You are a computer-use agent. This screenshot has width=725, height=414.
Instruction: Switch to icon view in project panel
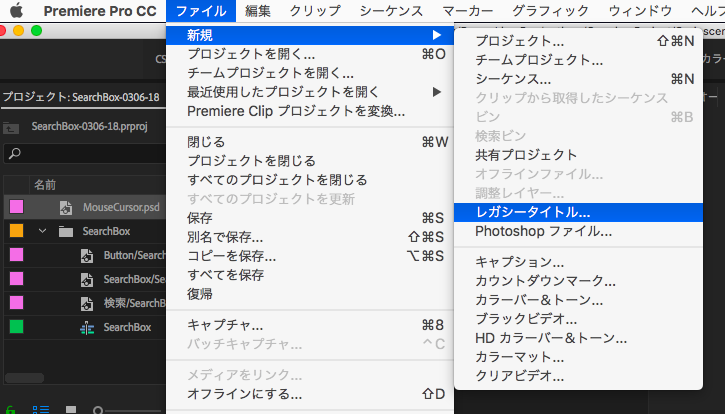click(x=71, y=410)
